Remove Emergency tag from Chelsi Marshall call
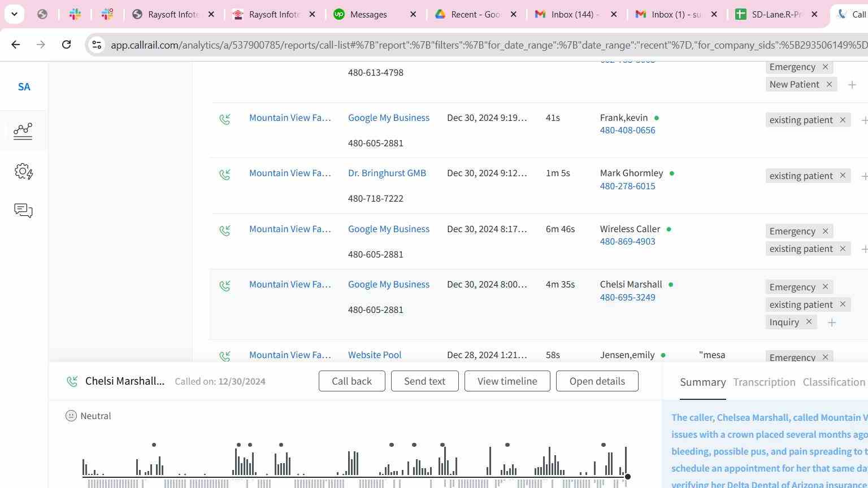 tap(825, 287)
